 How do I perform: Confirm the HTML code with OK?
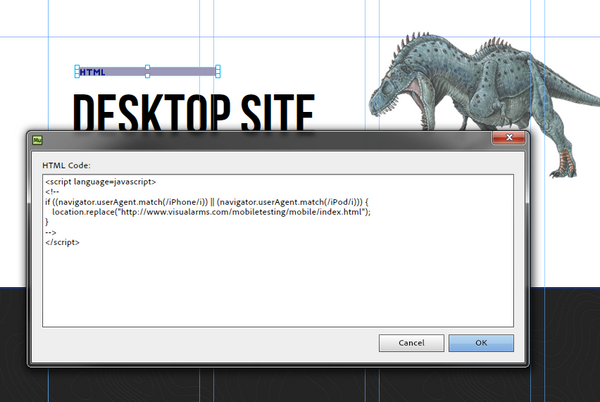tap(481, 343)
